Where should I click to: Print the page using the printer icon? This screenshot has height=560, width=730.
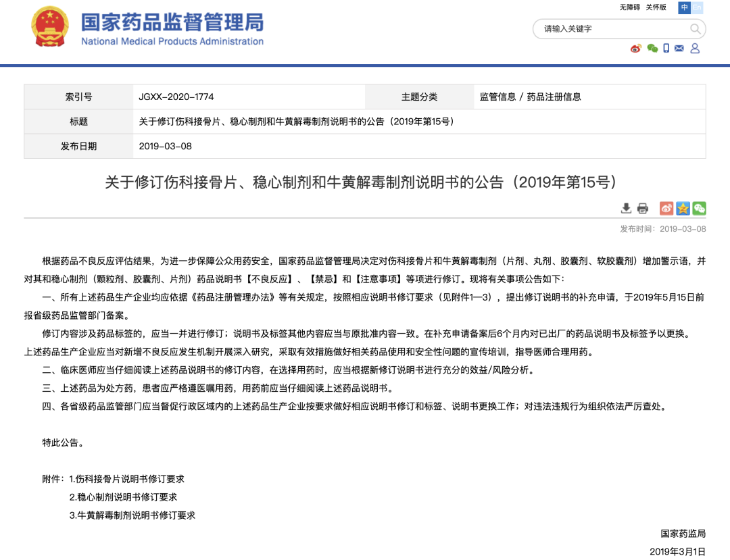click(642, 208)
